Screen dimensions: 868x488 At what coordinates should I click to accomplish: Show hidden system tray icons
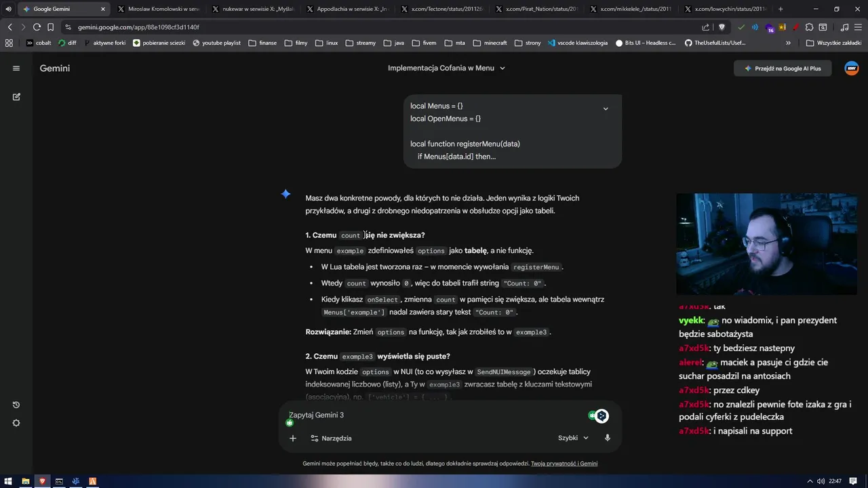coord(810,481)
